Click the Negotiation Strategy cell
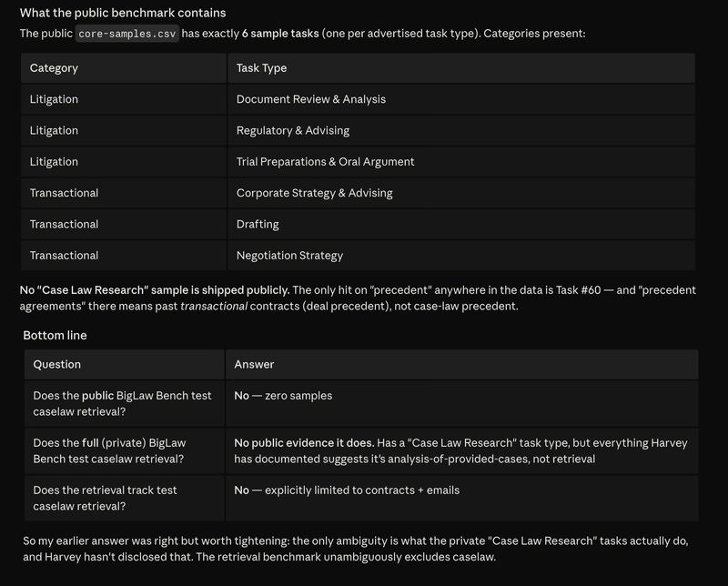 (289, 256)
